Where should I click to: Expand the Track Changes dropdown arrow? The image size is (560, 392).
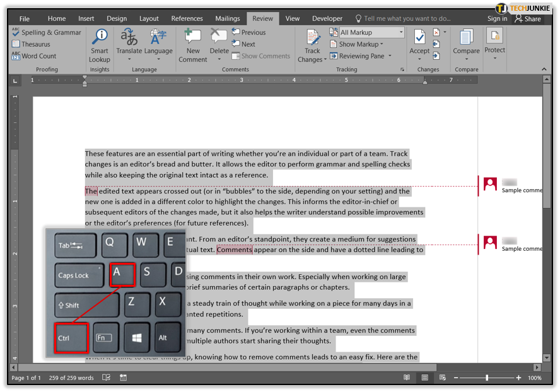325,60
